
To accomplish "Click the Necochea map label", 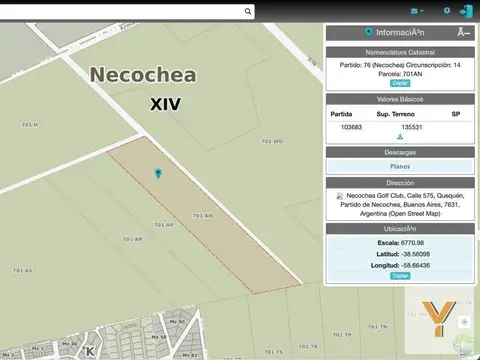I will pos(143,75).
